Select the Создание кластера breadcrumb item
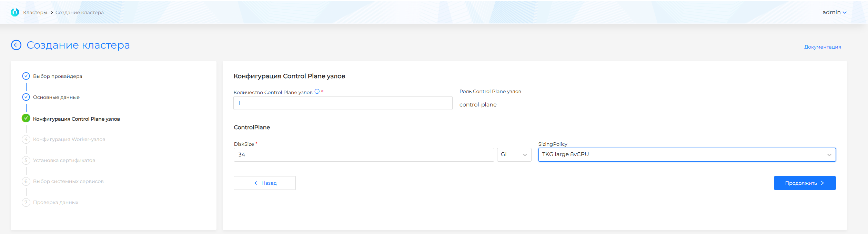 point(80,12)
